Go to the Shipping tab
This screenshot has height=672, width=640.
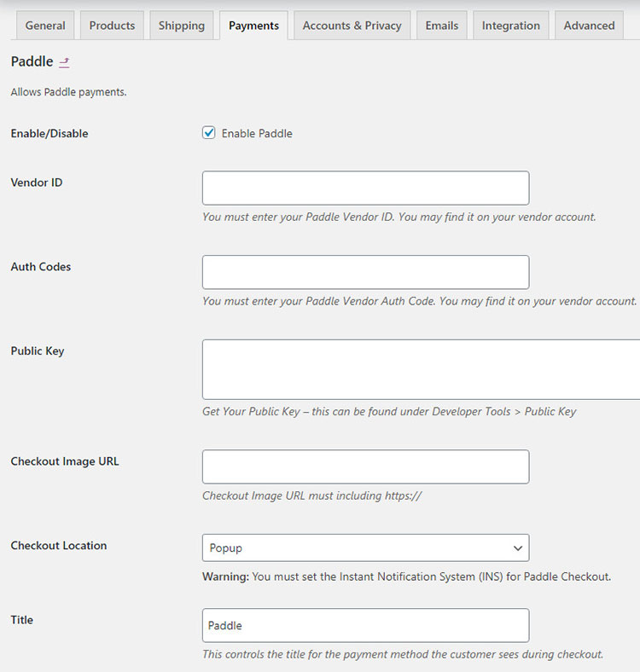click(x=181, y=26)
